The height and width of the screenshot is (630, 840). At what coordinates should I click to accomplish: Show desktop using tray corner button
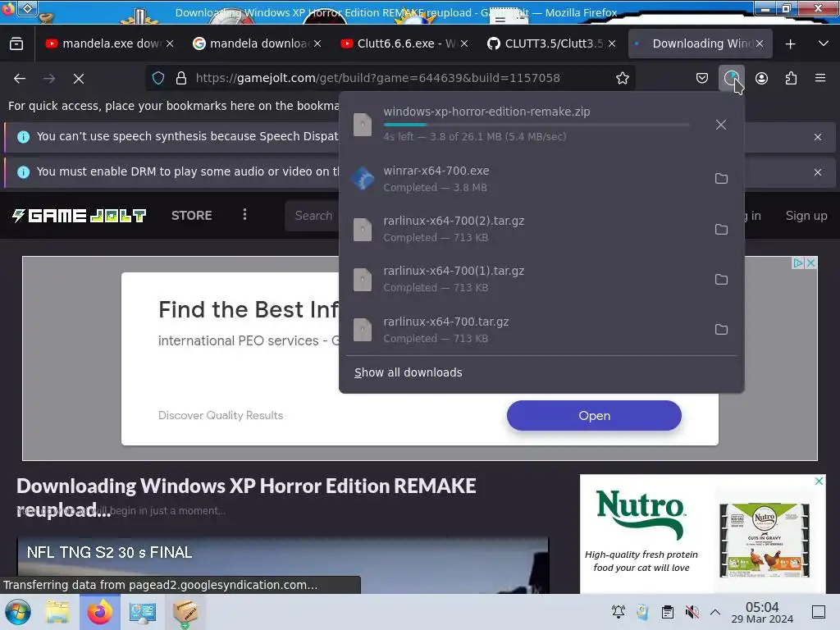point(819,612)
